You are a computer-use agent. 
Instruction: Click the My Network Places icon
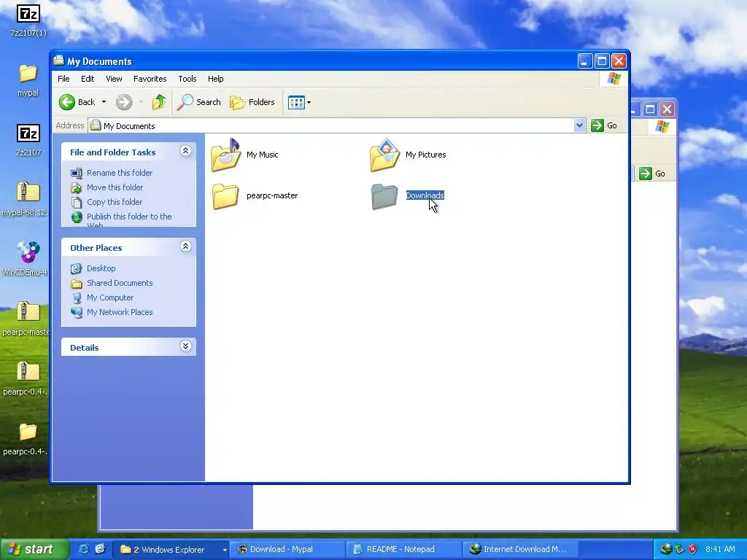point(77,312)
